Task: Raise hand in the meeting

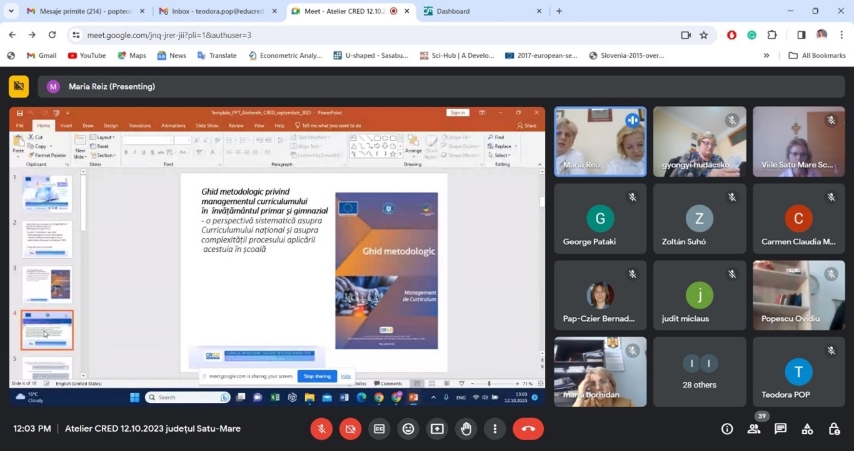Action: tap(466, 428)
